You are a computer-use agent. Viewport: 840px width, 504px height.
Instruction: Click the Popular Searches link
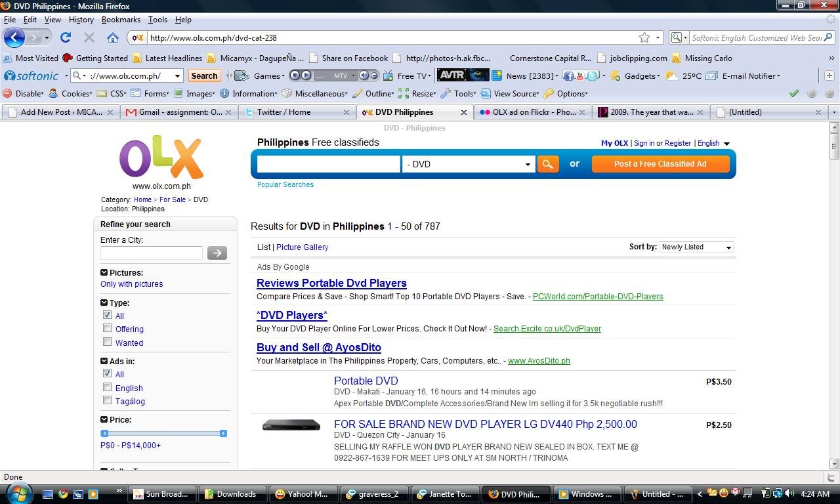click(285, 184)
